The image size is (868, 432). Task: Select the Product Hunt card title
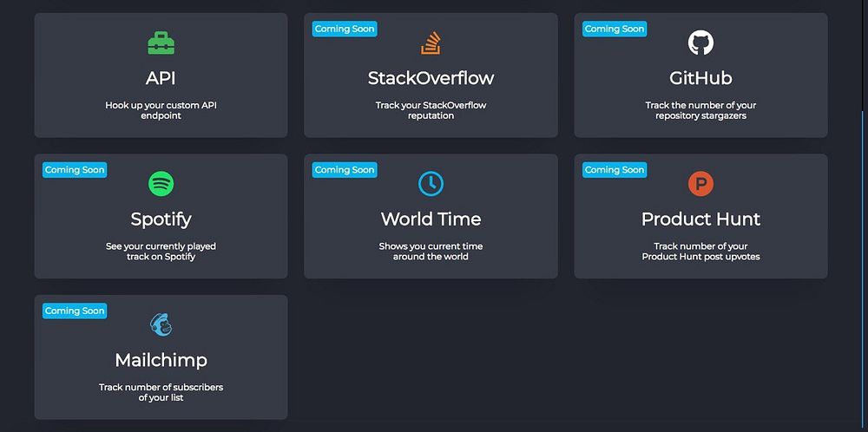(700, 219)
